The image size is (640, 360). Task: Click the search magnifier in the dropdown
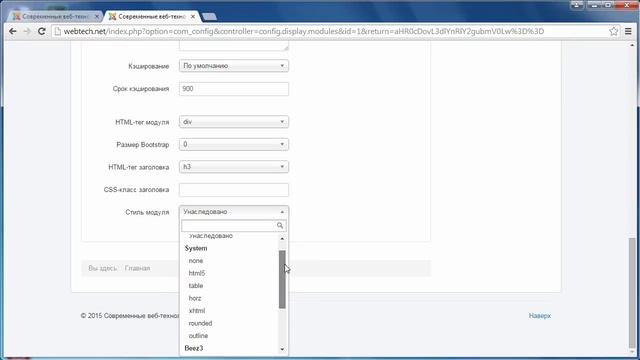(280, 225)
